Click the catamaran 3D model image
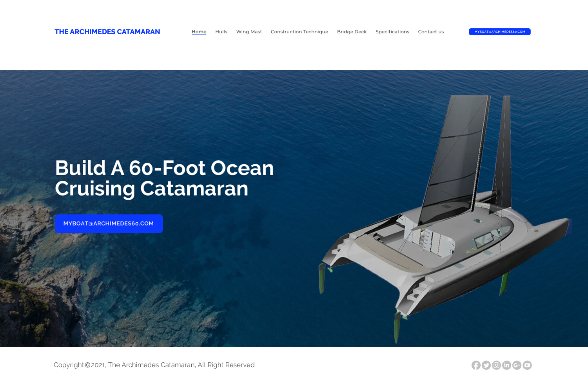Image resolution: width=588 pixels, height=382 pixels. coord(445,220)
